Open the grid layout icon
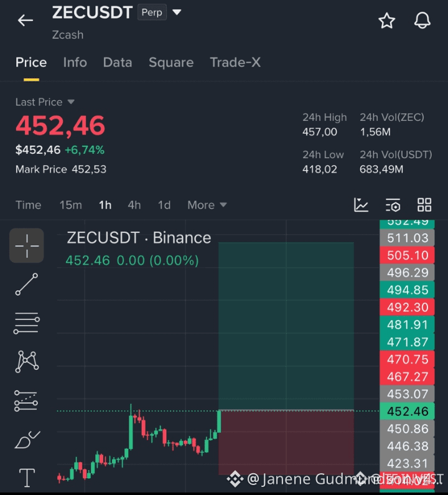 coord(424,205)
